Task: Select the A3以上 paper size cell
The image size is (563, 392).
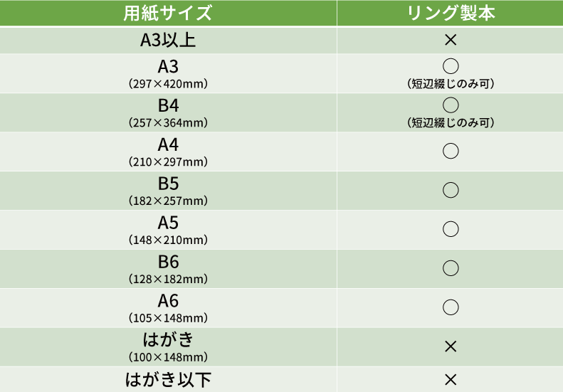Action: 168,41
